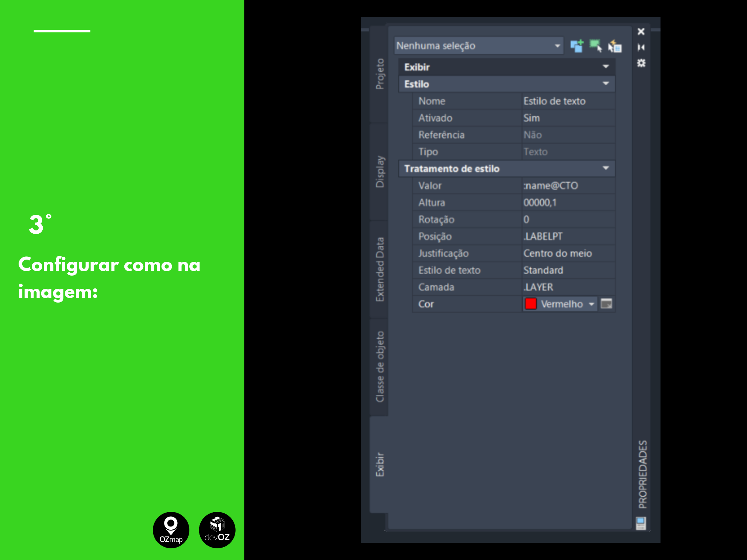Click the Ativado value Sim
This screenshot has width=747, height=560.
[568, 118]
